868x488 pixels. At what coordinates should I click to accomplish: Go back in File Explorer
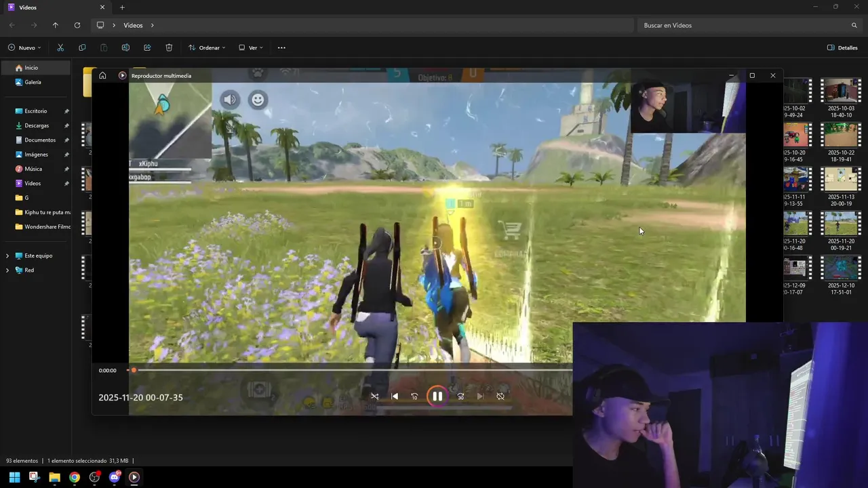point(12,25)
